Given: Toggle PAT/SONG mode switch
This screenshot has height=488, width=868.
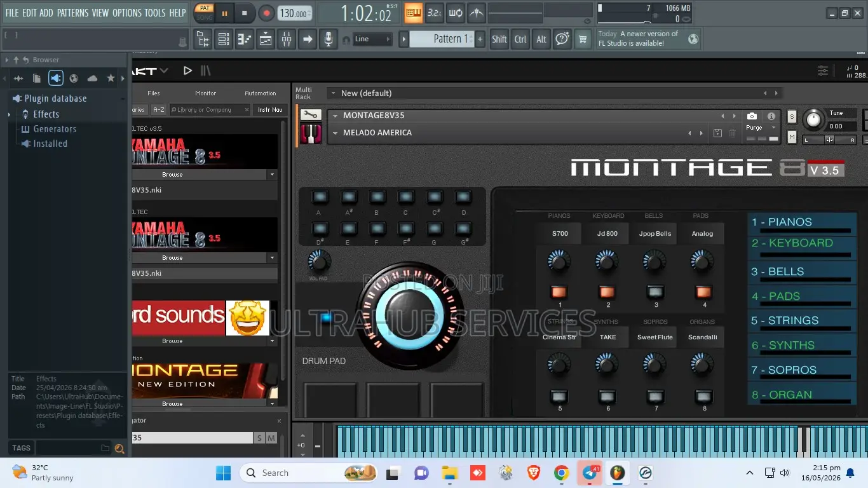Looking at the screenshot, I should coord(204,13).
